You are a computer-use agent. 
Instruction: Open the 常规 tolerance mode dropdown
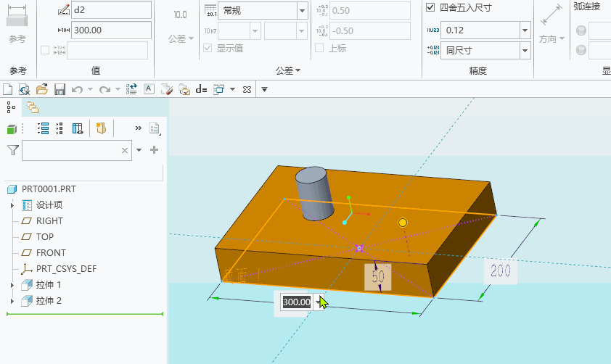(303, 10)
